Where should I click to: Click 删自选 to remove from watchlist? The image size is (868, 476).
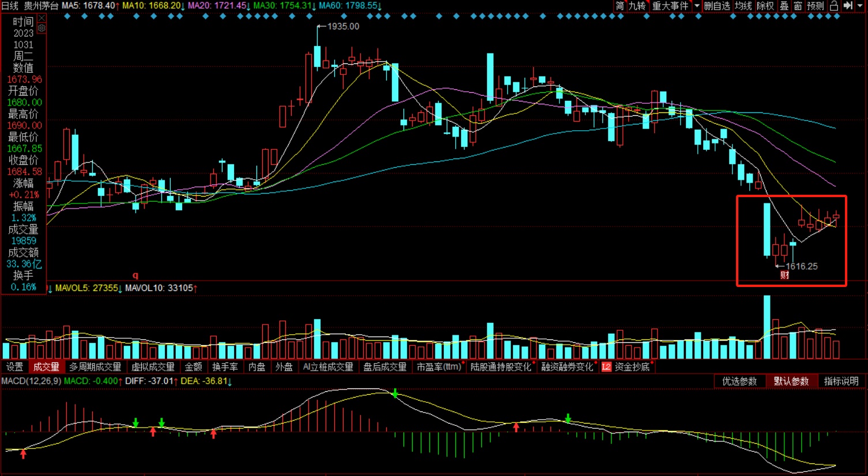[x=717, y=6]
